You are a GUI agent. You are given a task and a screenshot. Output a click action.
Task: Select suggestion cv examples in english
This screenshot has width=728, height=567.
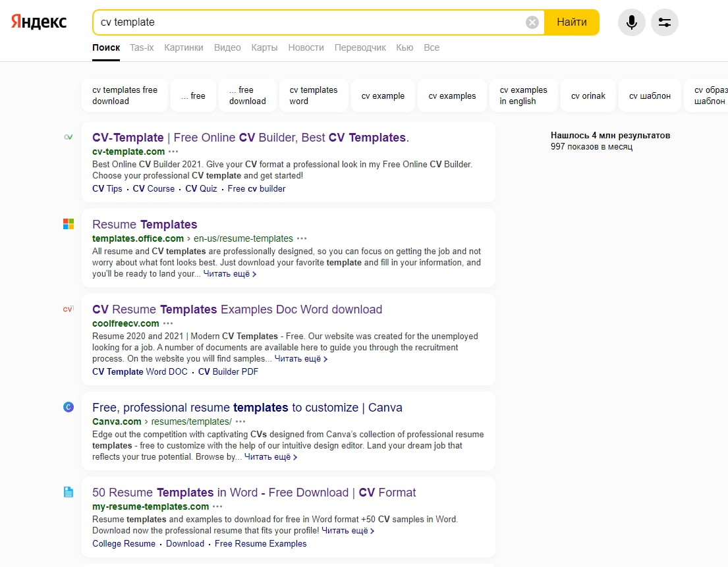[523, 95]
